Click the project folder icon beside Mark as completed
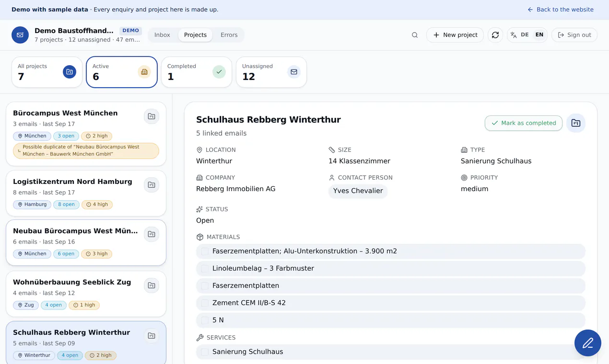The width and height of the screenshot is (609, 364). [x=576, y=123]
